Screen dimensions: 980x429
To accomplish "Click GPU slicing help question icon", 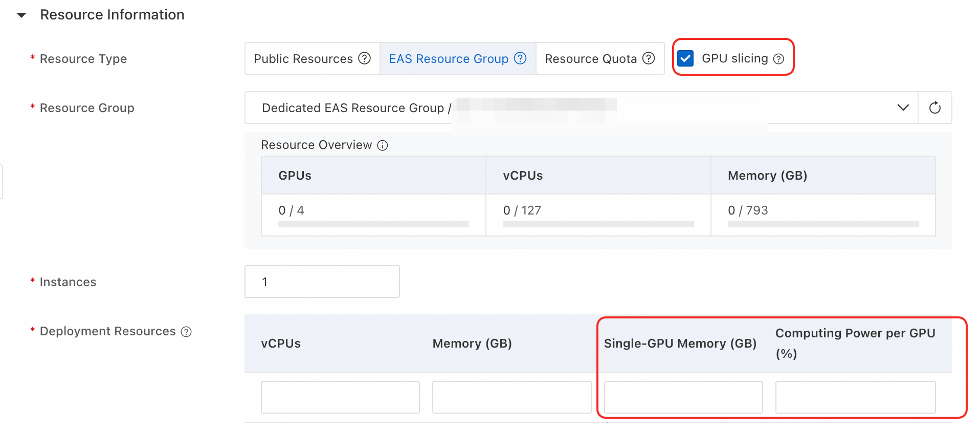I will 778,59.
